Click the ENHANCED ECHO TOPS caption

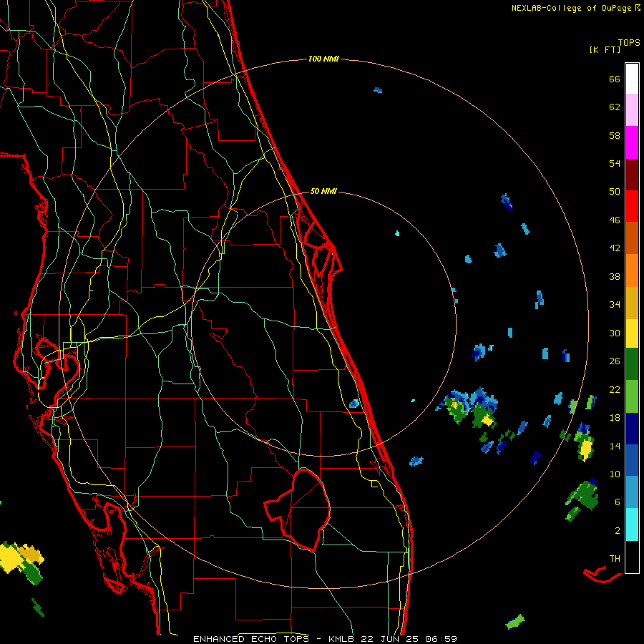click(250, 639)
